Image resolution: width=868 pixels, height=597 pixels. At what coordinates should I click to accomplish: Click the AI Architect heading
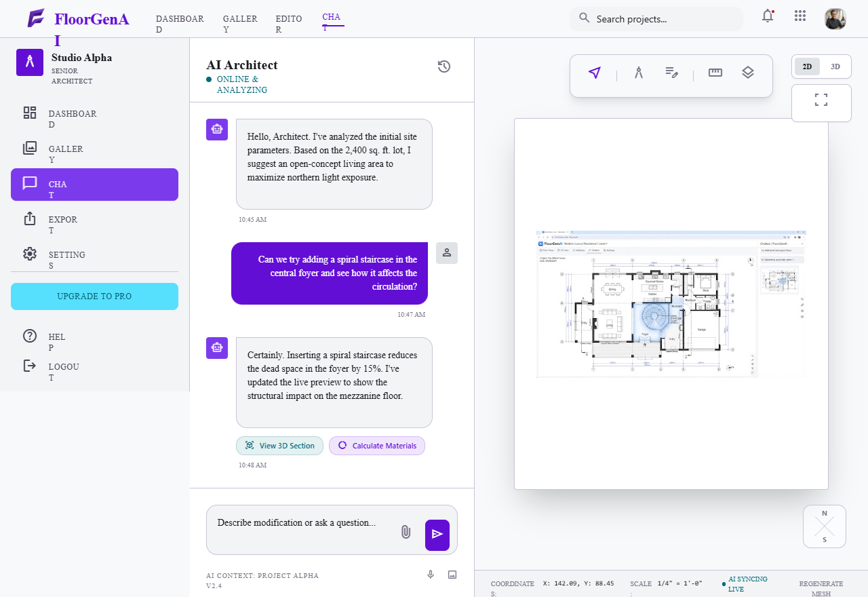[x=242, y=65]
